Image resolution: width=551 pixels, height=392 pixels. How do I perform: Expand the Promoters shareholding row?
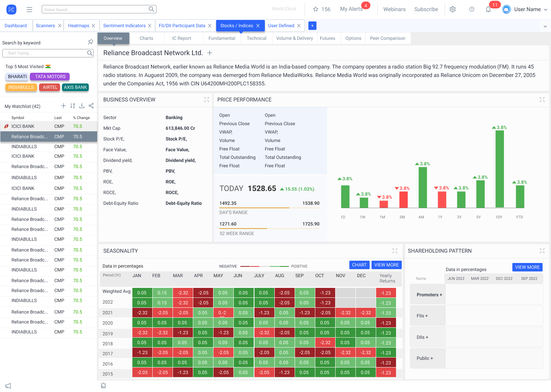[x=429, y=295]
